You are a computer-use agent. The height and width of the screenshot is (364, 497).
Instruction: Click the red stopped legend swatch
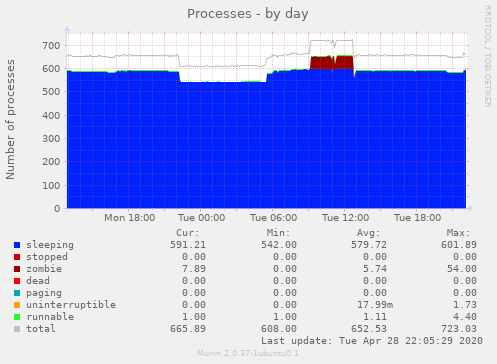pyautogui.click(x=17, y=257)
